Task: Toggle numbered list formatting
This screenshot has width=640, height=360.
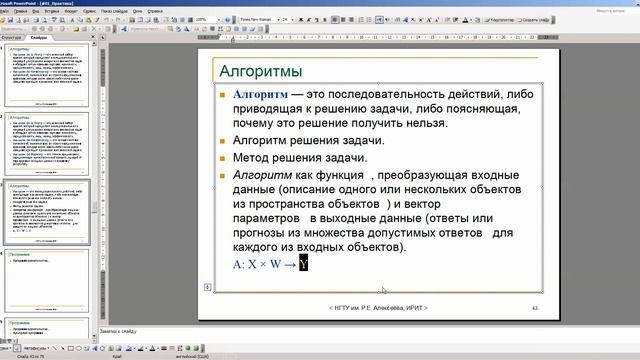Action: tap(361, 20)
